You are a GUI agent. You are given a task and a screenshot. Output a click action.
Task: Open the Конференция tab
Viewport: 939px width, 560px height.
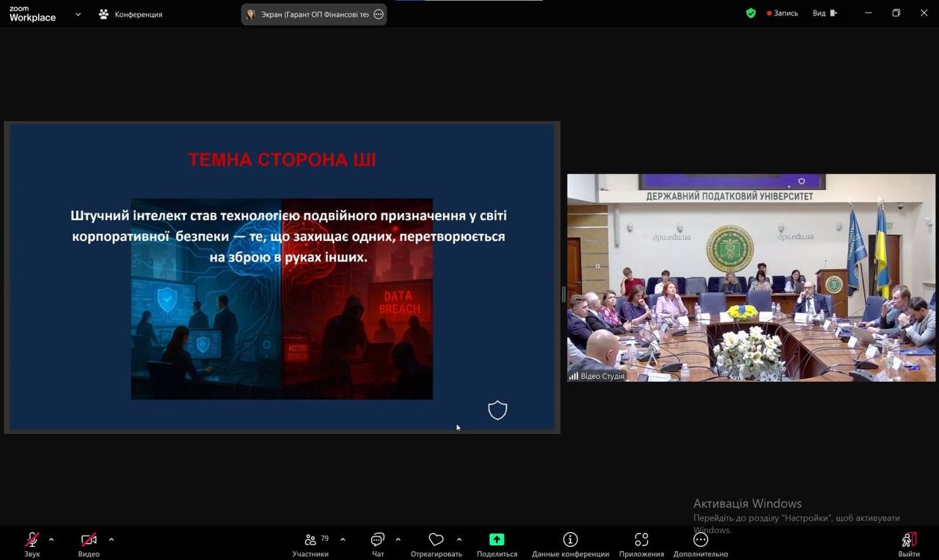[131, 14]
